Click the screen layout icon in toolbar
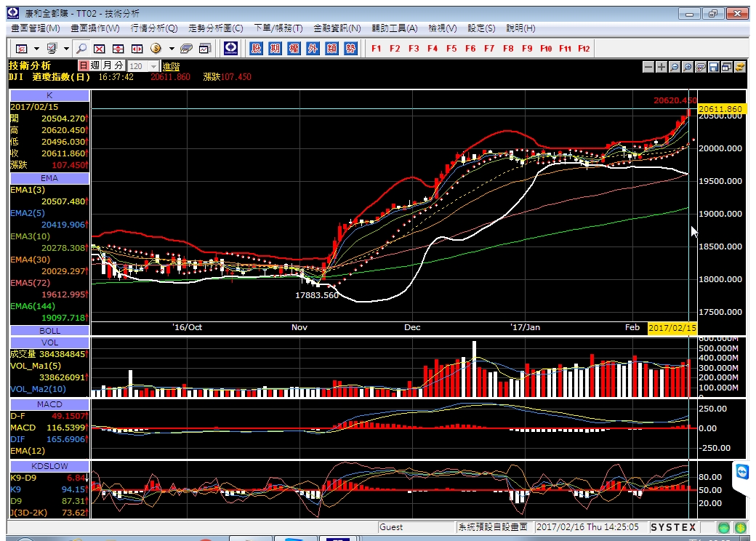This screenshot has height=541, width=756. pyautogui.click(x=21, y=48)
